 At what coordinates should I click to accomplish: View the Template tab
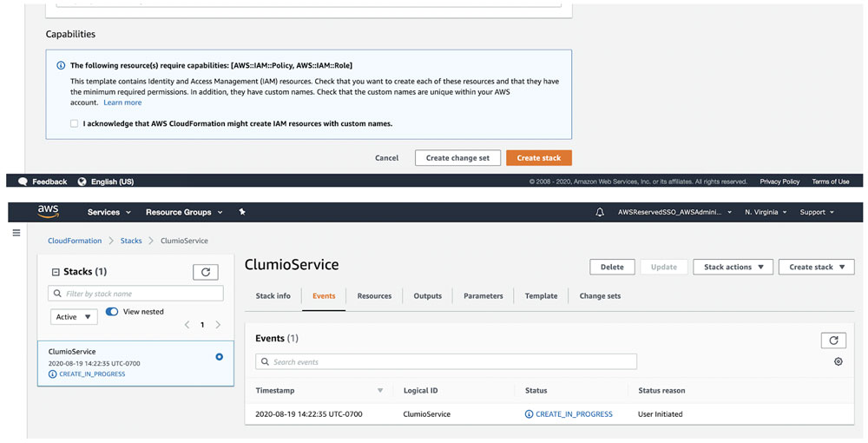click(541, 295)
